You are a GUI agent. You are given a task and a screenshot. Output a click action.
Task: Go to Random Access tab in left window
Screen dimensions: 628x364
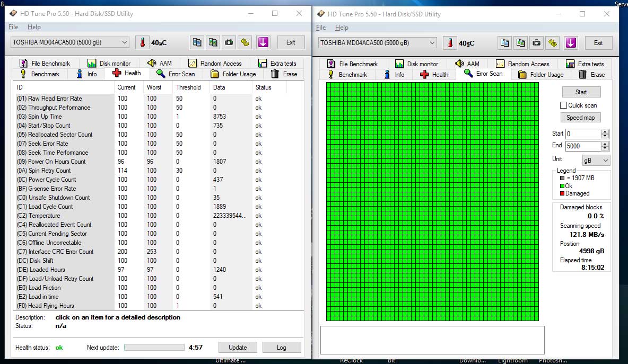215,63
